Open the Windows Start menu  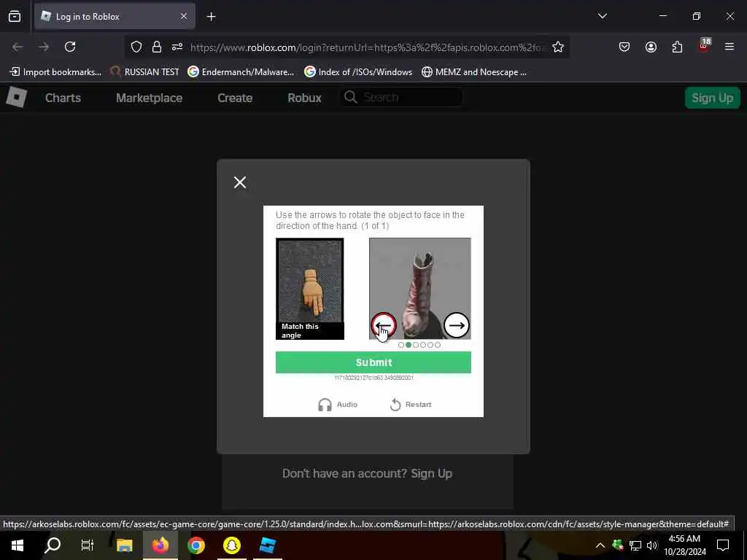(18, 545)
